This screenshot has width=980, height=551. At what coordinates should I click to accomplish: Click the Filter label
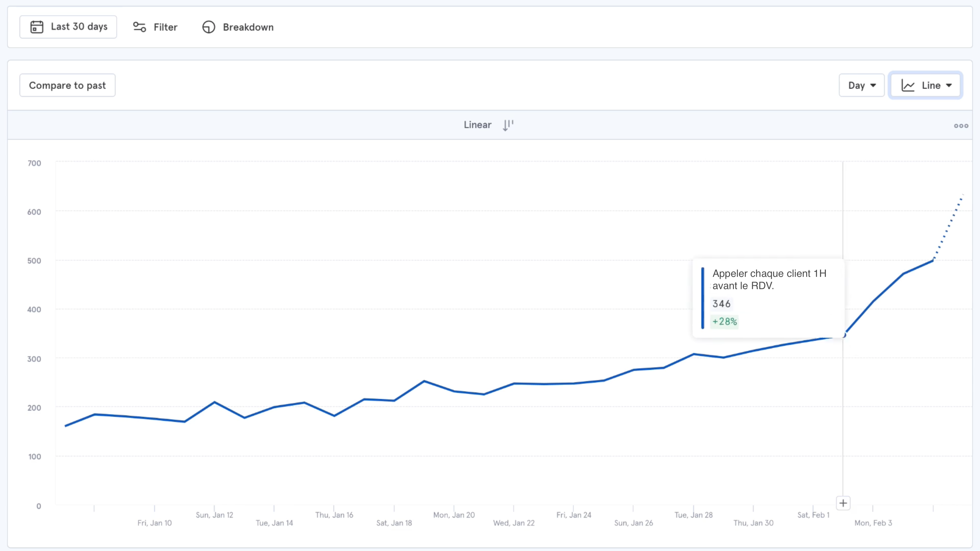(x=165, y=27)
